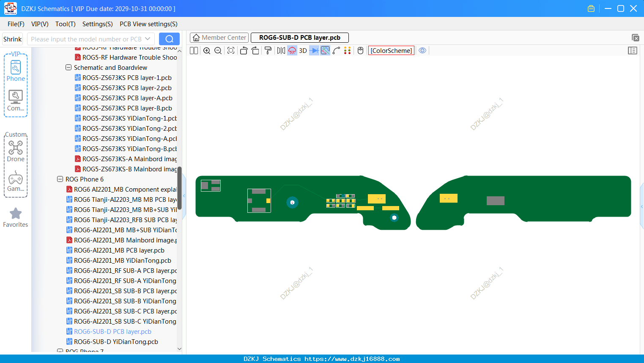Screen dimensions: 644x363
Task: Rotate the board counterclockwise
Action: coord(244,51)
